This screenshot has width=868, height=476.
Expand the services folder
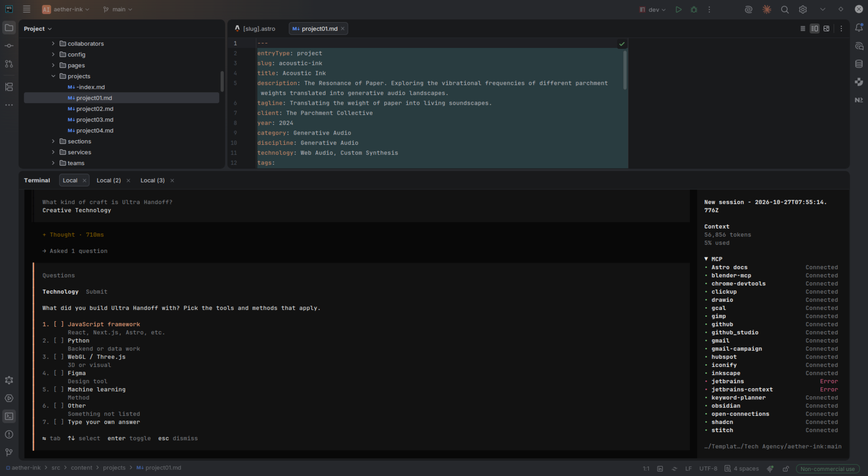click(x=53, y=152)
